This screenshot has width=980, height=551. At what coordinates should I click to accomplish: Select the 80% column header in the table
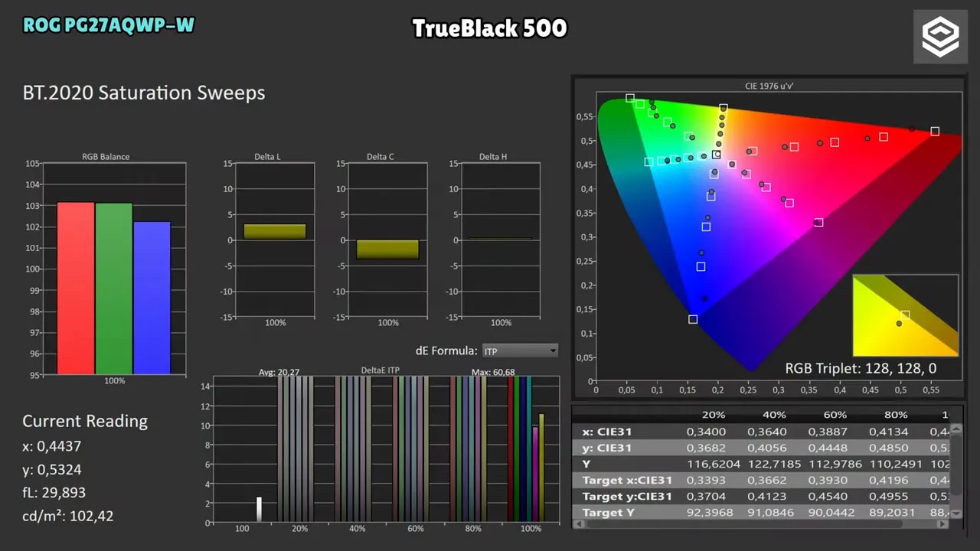coord(897,415)
